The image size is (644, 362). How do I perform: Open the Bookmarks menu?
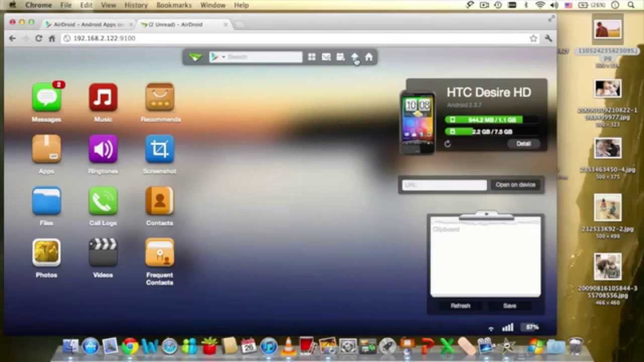point(174,5)
